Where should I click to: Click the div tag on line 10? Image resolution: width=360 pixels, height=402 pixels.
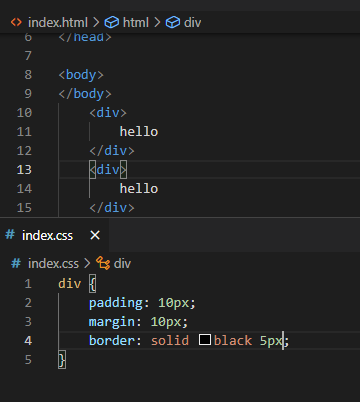pos(108,113)
